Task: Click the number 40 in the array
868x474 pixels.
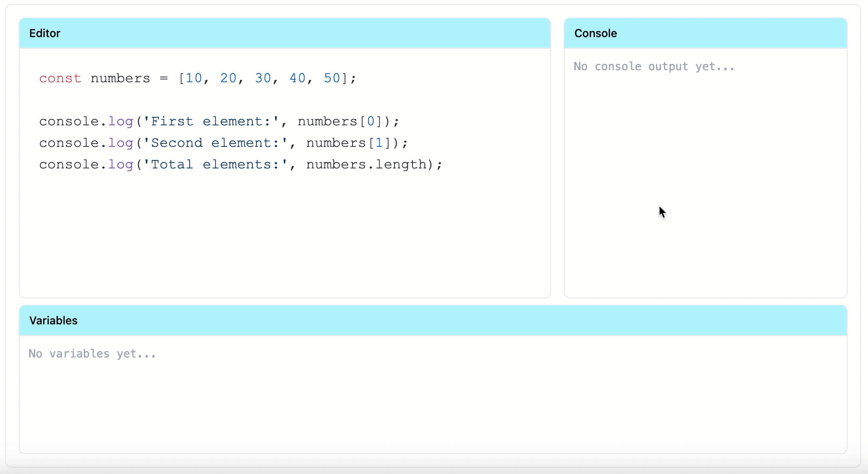Action: tap(297, 78)
